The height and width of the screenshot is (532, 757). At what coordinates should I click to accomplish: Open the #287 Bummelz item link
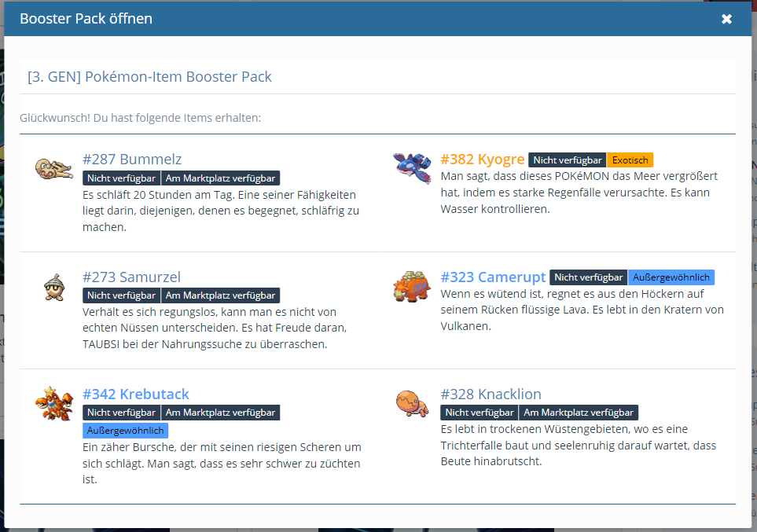[132, 160]
